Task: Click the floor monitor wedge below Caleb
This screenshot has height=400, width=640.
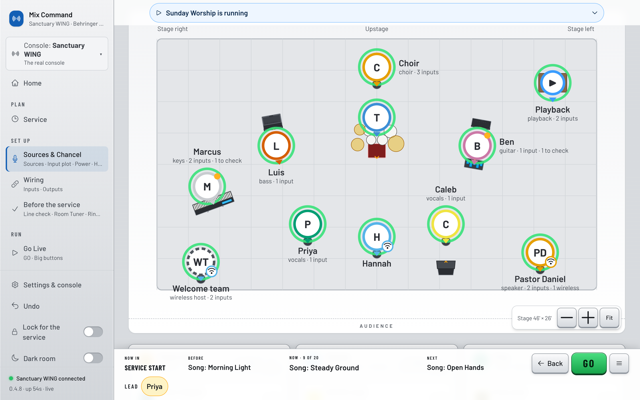Action: click(x=446, y=267)
